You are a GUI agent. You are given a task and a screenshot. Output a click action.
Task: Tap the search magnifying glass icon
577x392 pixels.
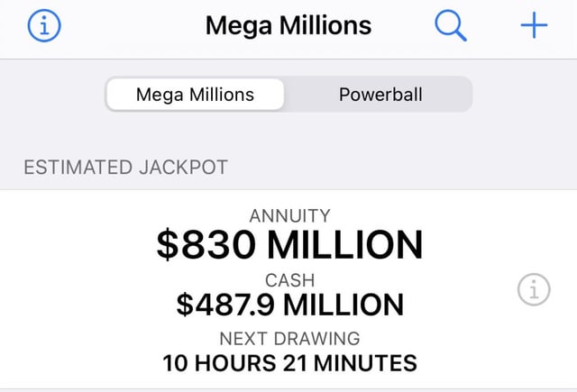pyautogui.click(x=451, y=26)
